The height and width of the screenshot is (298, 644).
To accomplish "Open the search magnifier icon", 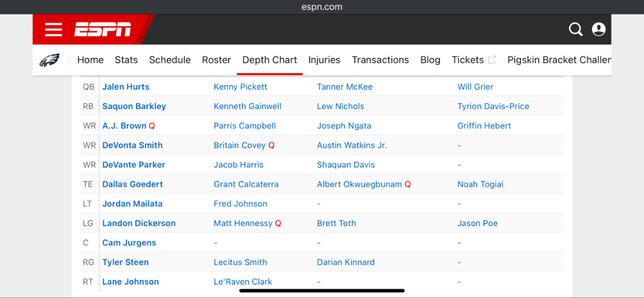I will point(575,29).
